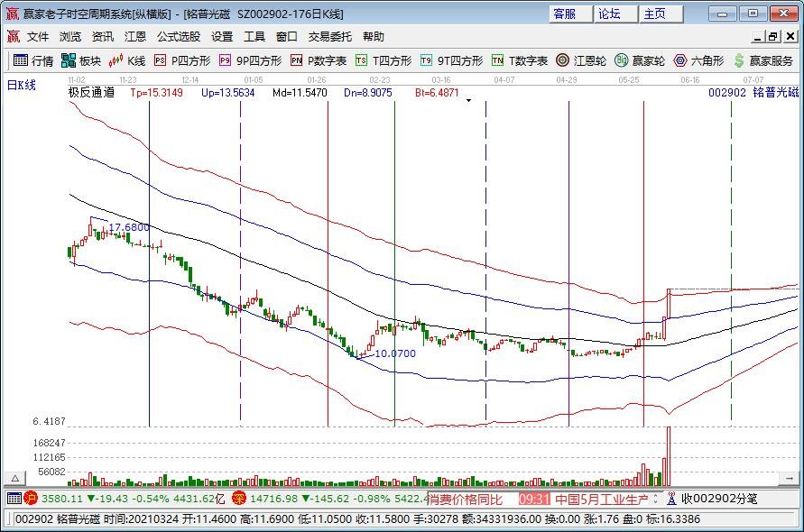Click the Bt=6.4871 indicator value
The height and width of the screenshot is (532, 804).
click(x=437, y=93)
